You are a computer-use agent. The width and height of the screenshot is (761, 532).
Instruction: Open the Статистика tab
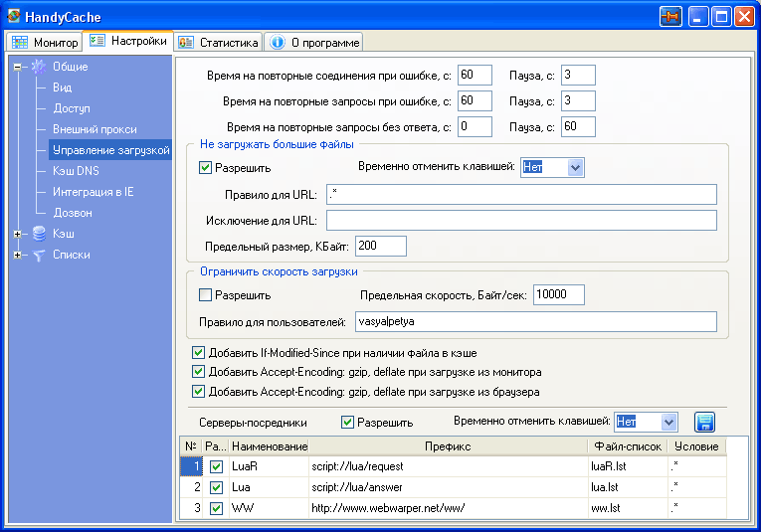[219, 42]
